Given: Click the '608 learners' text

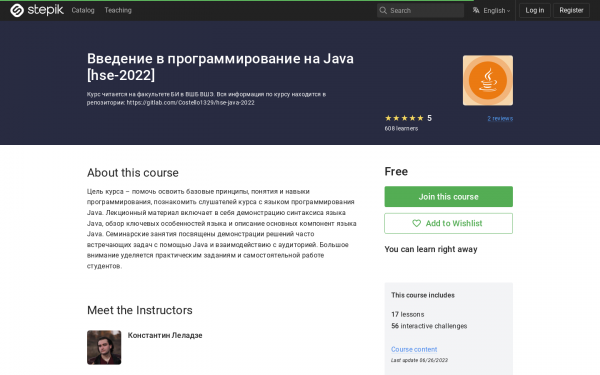Looking at the screenshot, I should (x=401, y=129).
